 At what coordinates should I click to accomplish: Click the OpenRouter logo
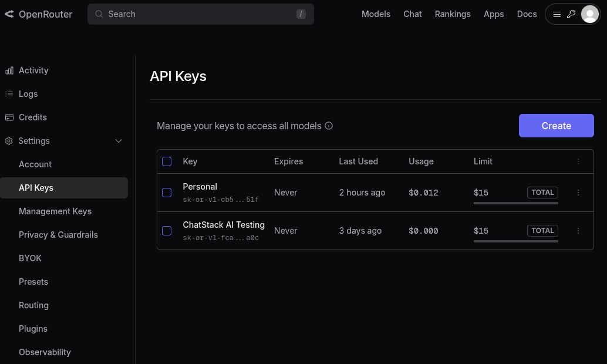(38, 14)
